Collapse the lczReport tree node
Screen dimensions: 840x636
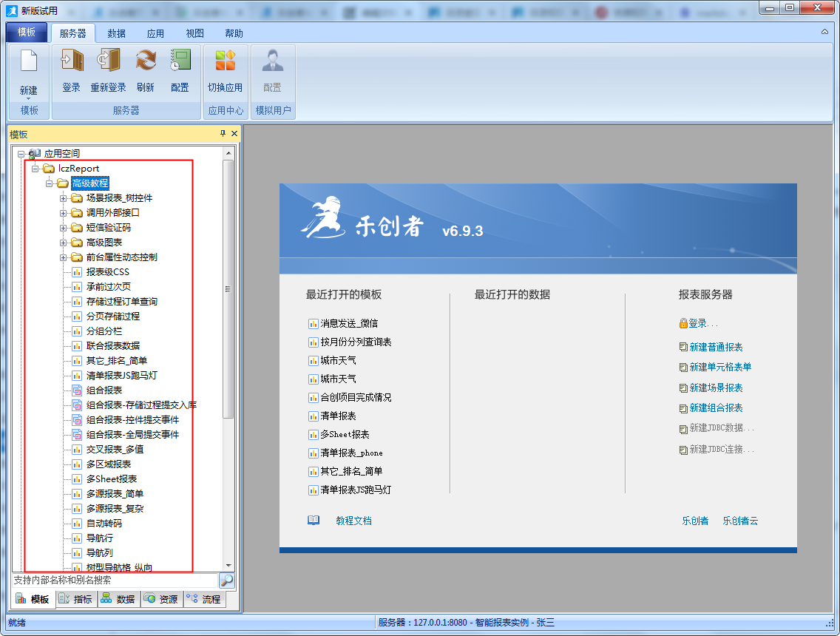(x=35, y=169)
